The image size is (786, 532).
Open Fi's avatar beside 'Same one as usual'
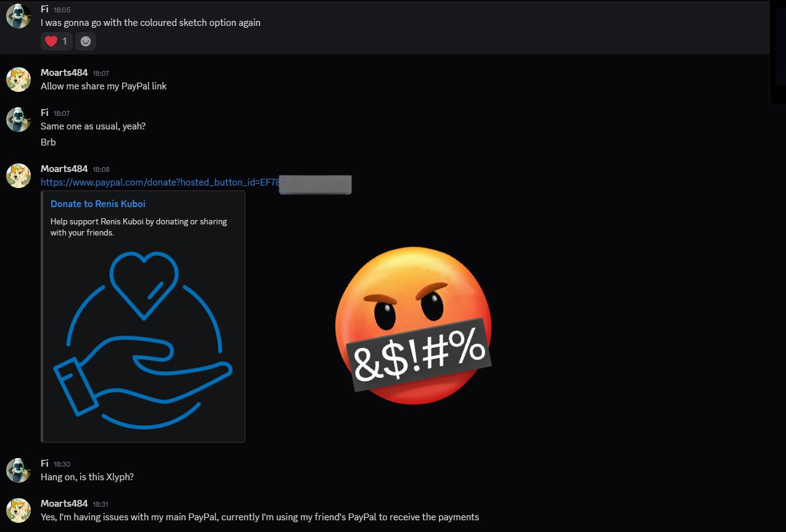[18, 120]
